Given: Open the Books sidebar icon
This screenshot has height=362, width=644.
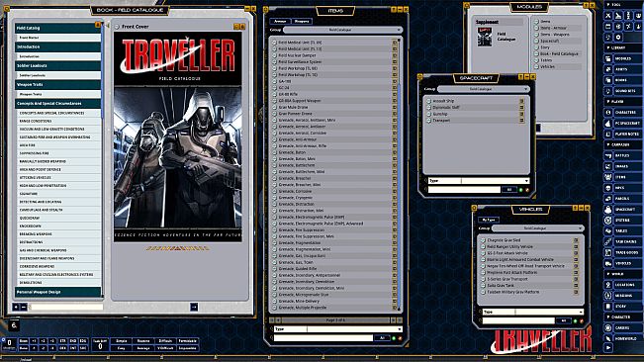Looking at the screenshot, I should pos(608,80).
